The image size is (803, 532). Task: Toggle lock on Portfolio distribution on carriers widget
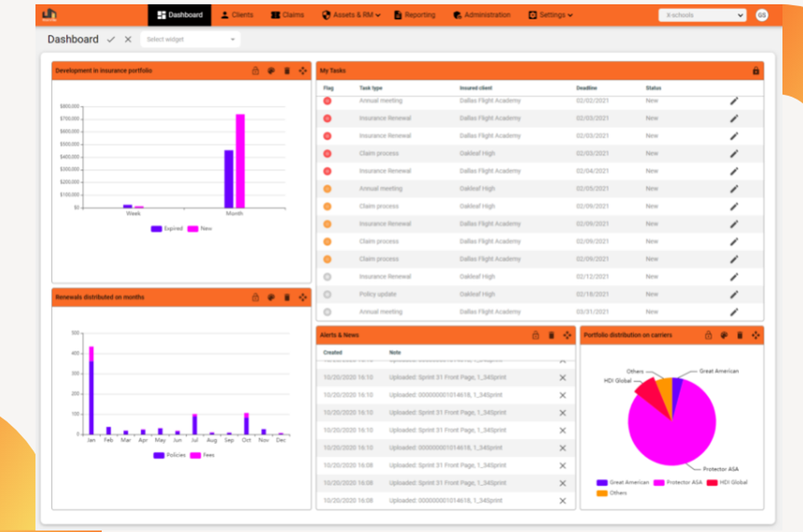708,335
